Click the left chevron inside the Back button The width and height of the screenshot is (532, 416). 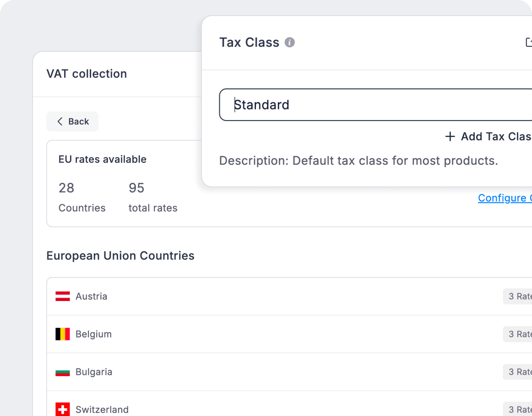click(60, 121)
